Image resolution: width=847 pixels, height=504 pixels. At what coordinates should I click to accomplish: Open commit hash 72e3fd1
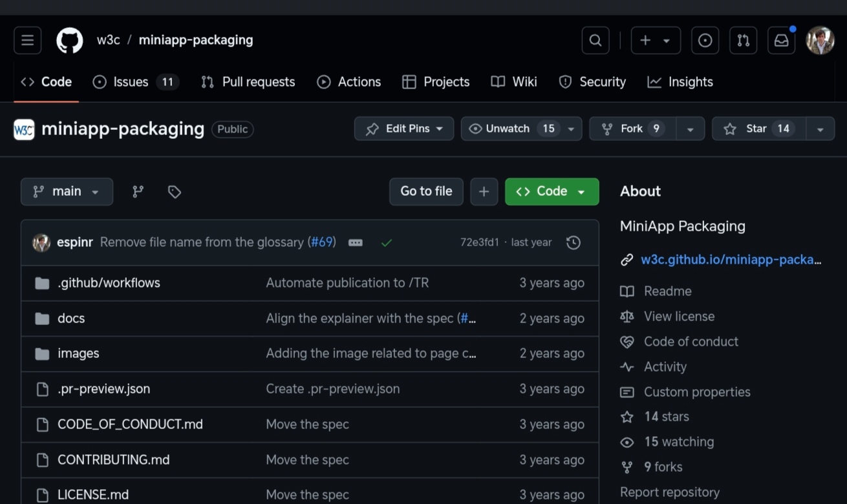click(x=479, y=242)
